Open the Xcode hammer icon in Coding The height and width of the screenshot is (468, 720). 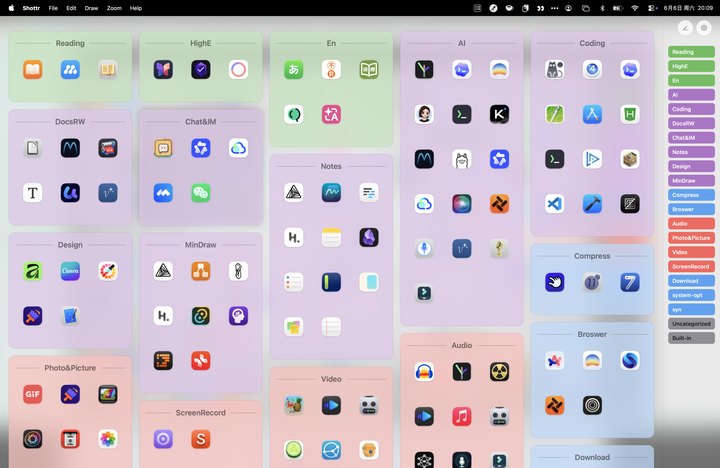click(x=592, y=204)
